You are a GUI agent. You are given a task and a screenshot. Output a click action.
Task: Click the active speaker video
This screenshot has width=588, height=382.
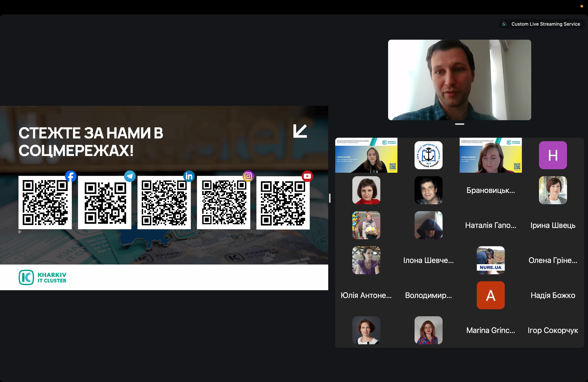(x=459, y=80)
